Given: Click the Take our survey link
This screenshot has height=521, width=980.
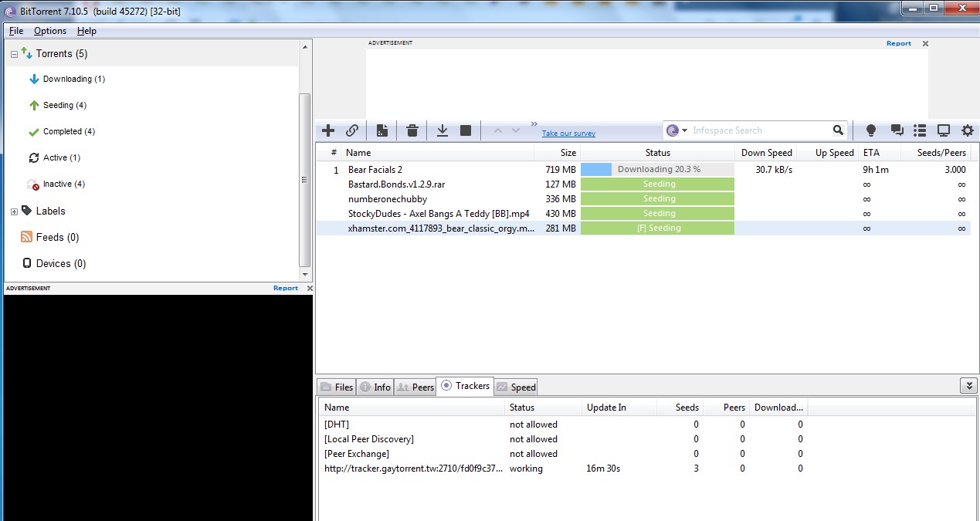Looking at the screenshot, I should click(x=568, y=133).
